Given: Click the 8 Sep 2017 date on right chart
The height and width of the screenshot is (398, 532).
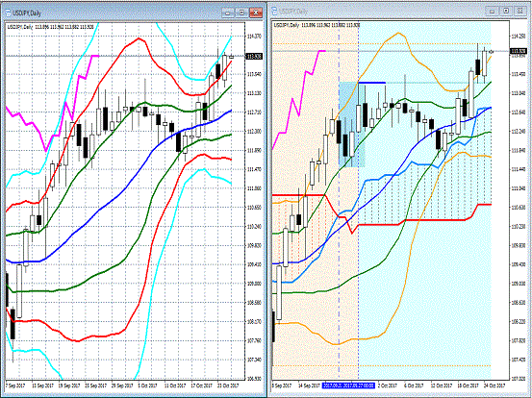Looking at the screenshot, I should (282, 386).
